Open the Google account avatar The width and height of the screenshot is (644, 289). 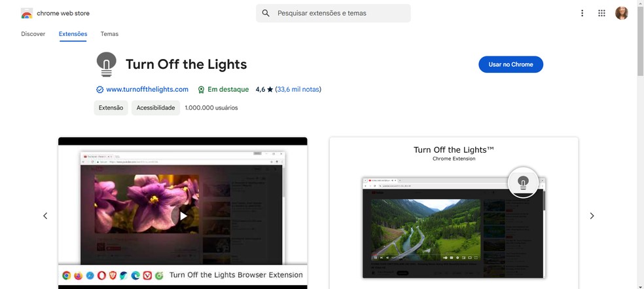[x=621, y=13]
